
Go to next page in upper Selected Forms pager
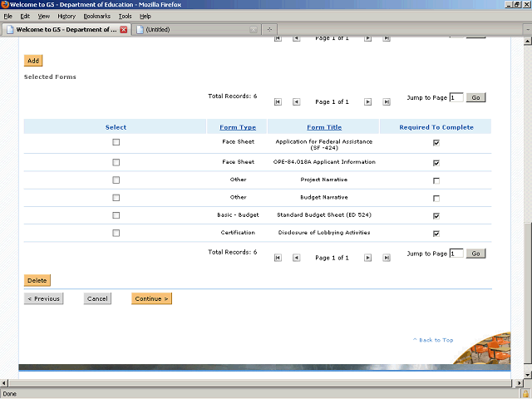click(367, 101)
